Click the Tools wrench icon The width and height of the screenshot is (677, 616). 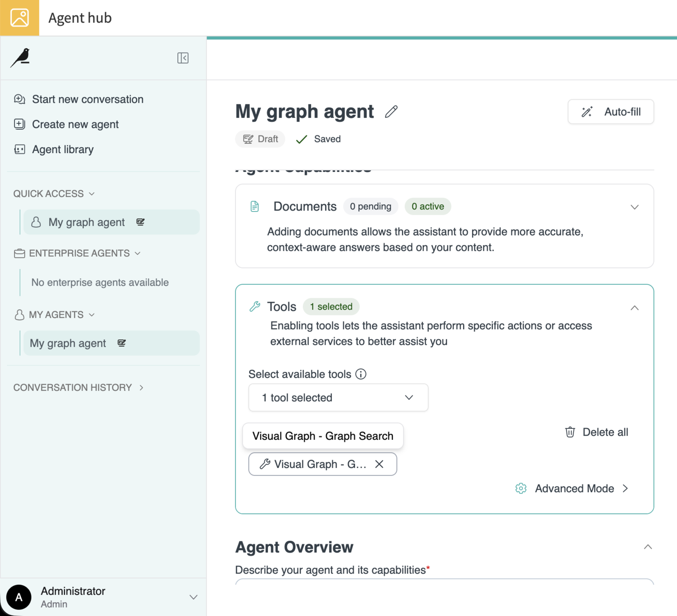(x=255, y=306)
